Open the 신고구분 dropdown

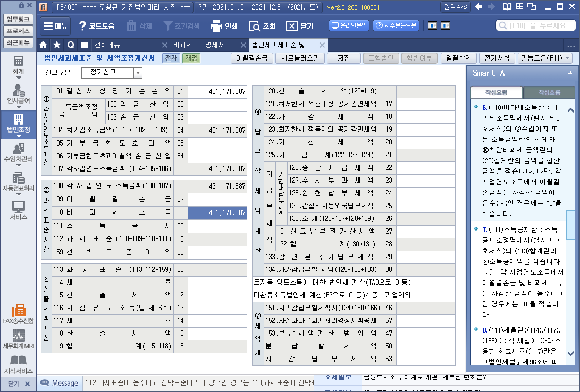138,73
